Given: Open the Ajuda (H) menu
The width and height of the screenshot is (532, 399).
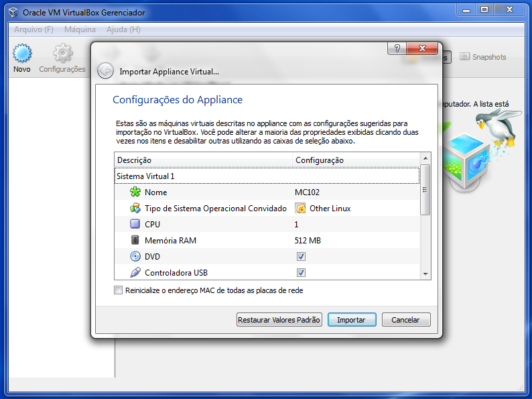Looking at the screenshot, I should click(123, 30).
